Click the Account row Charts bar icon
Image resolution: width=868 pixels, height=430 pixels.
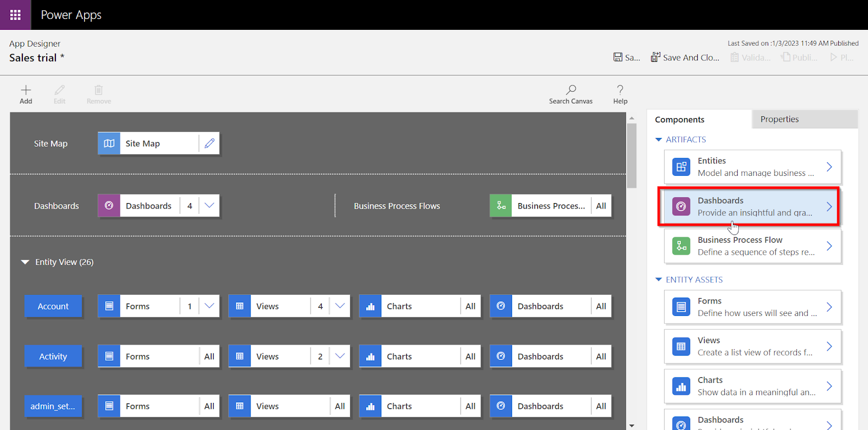[371, 306]
